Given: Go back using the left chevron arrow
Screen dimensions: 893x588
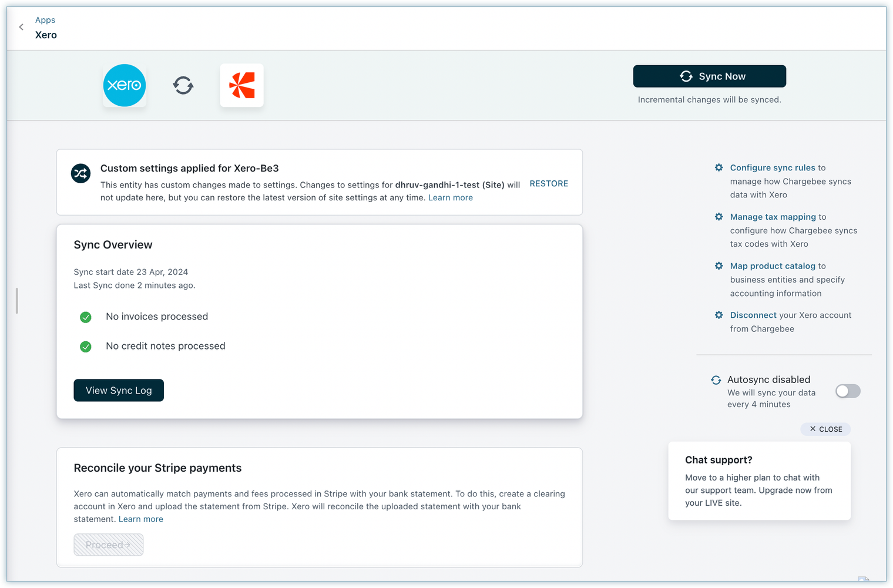Looking at the screenshot, I should pos(21,27).
